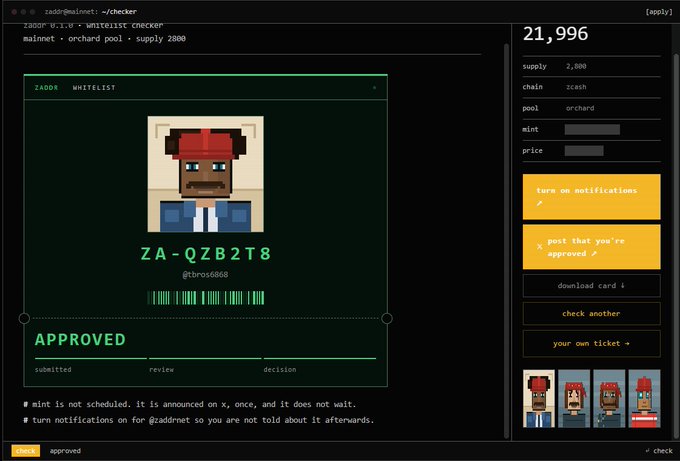Click the chain value zcash
Viewport: 680px width, 461px height.
(x=576, y=87)
